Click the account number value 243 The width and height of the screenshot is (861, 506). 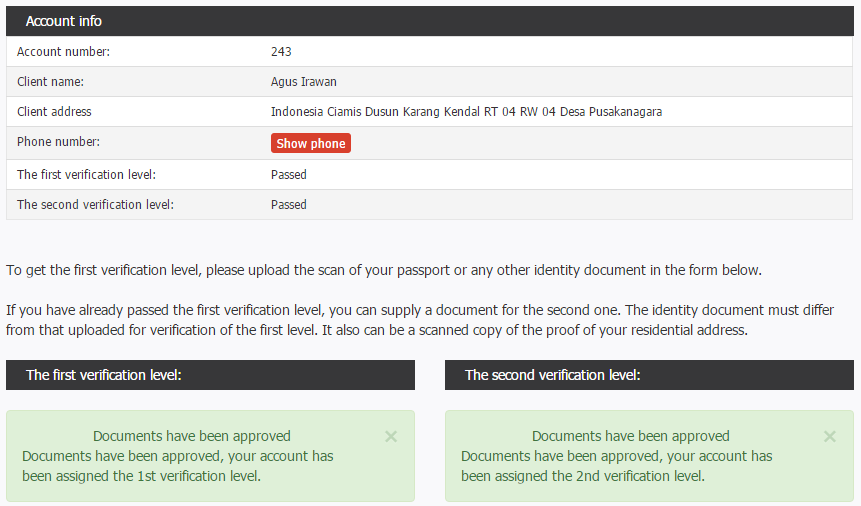click(x=281, y=52)
